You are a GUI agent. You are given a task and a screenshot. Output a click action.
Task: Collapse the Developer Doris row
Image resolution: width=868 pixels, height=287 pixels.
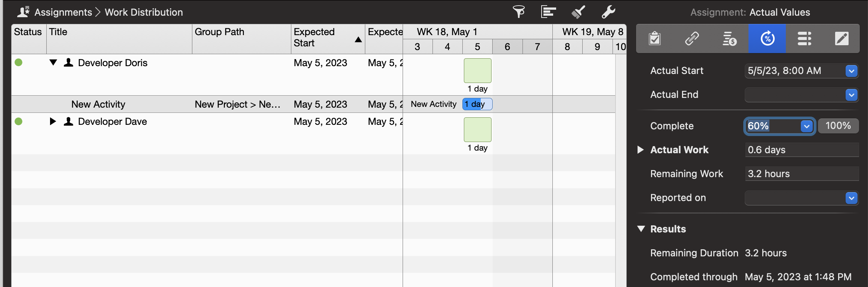point(53,63)
